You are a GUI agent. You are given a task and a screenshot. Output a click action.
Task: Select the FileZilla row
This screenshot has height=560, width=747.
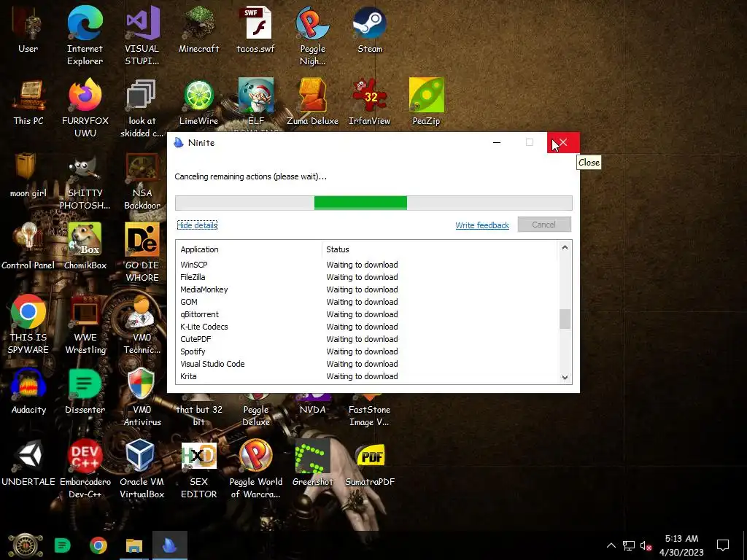click(x=367, y=277)
